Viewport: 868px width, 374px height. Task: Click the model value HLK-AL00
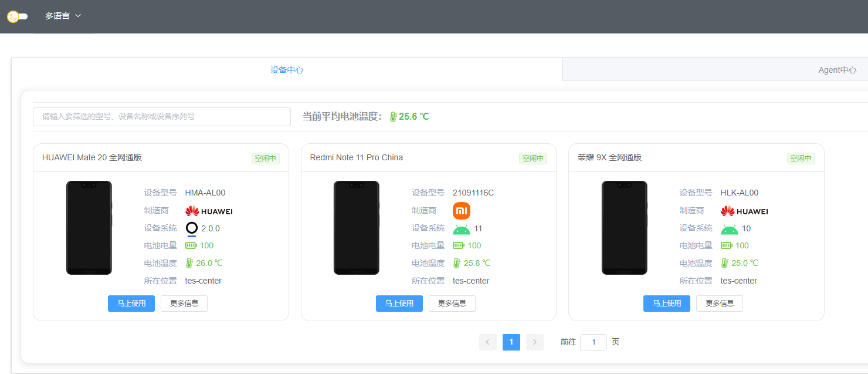pyautogui.click(x=740, y=193)
